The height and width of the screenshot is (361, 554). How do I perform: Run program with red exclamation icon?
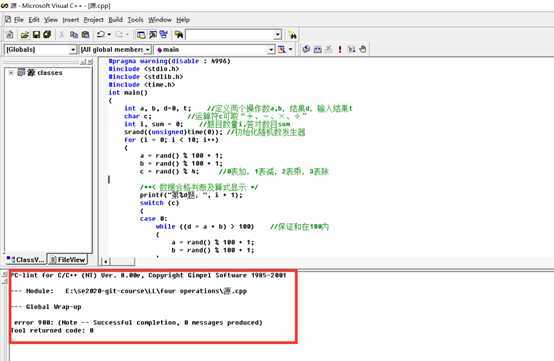(x=340, y=49)
